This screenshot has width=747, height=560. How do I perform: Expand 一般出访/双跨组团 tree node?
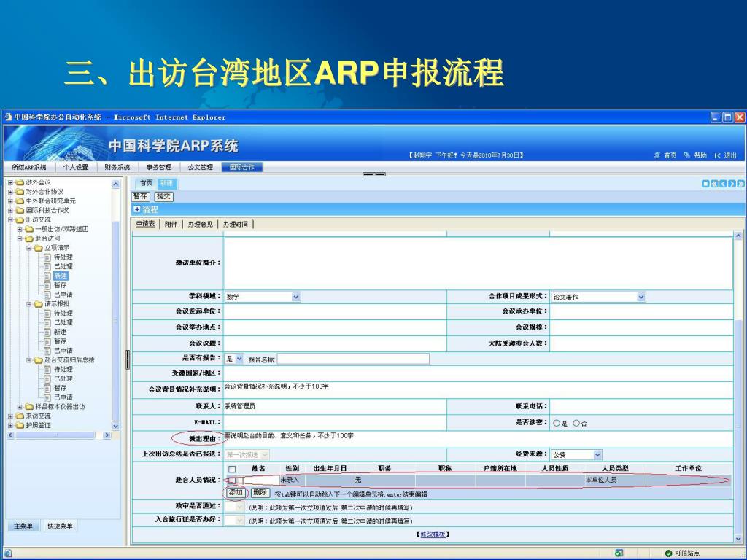coord(20,229)
